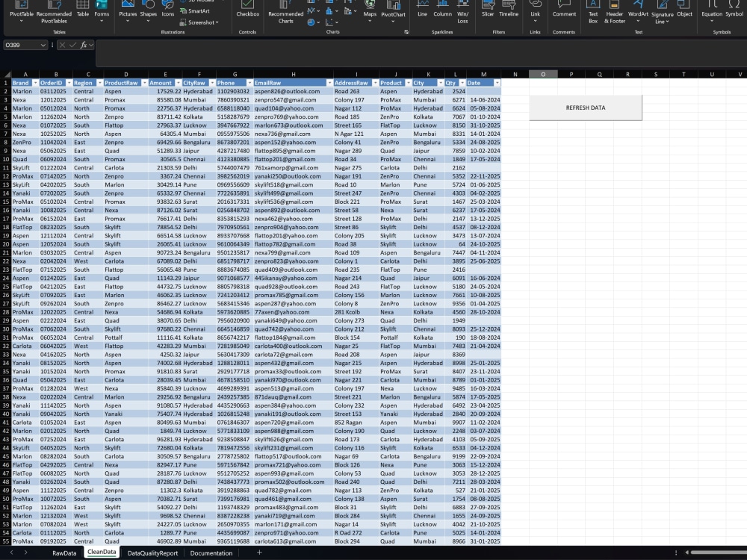
Task: Switch to the RawData sheet tab
Action: (x=64, y=553)
